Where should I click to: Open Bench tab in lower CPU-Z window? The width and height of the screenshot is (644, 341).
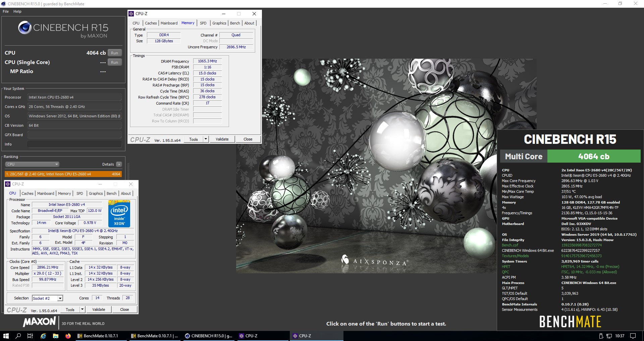(112, 193)
